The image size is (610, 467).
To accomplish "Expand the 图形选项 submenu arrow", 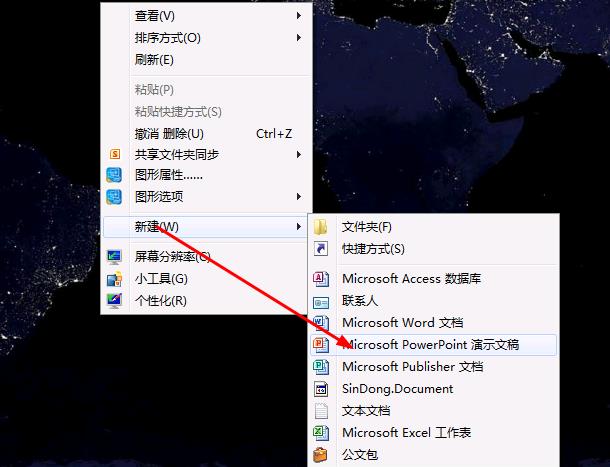I will click(x=298, y=197).
